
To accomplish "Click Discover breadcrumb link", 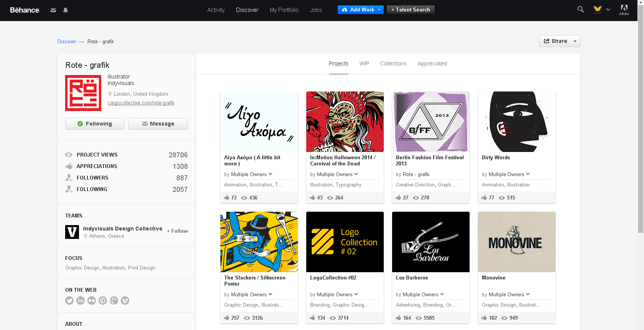I will [67, 42].
